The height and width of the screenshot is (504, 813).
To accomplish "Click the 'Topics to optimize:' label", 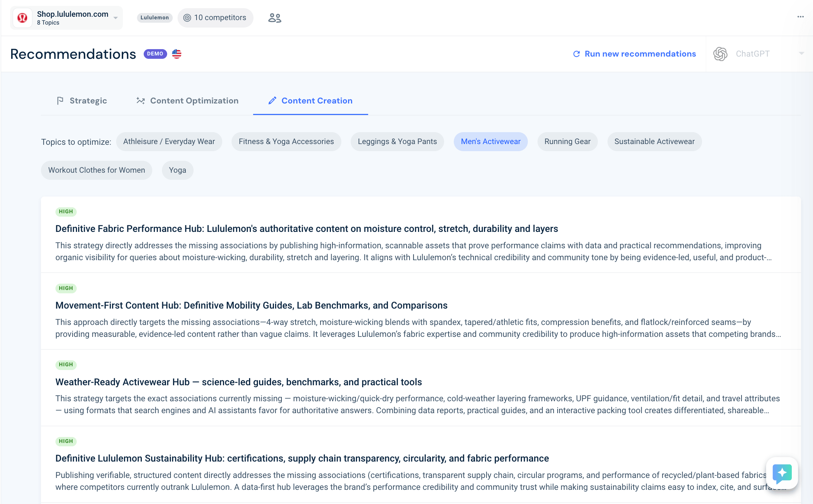I will 76,142.
